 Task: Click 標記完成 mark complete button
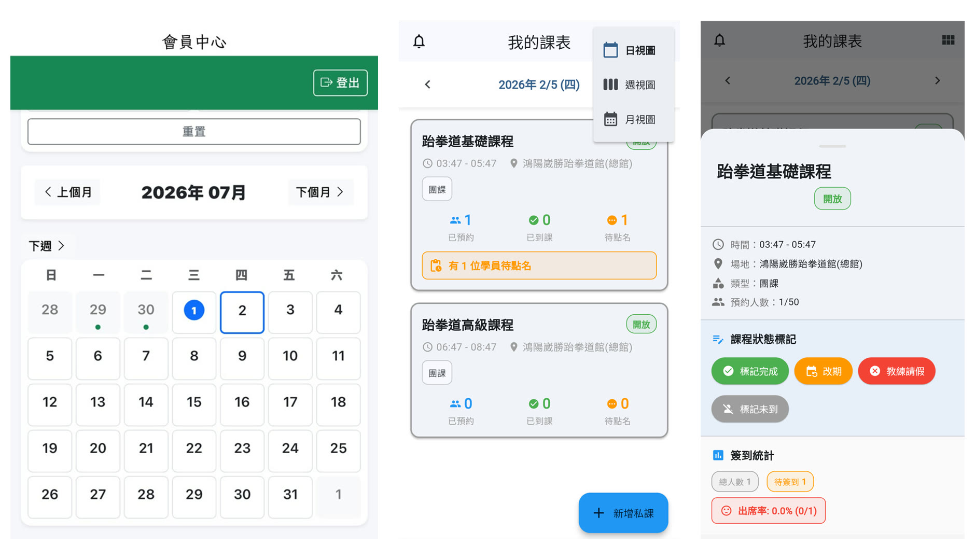pyautogui.click(x=750, y=371)
